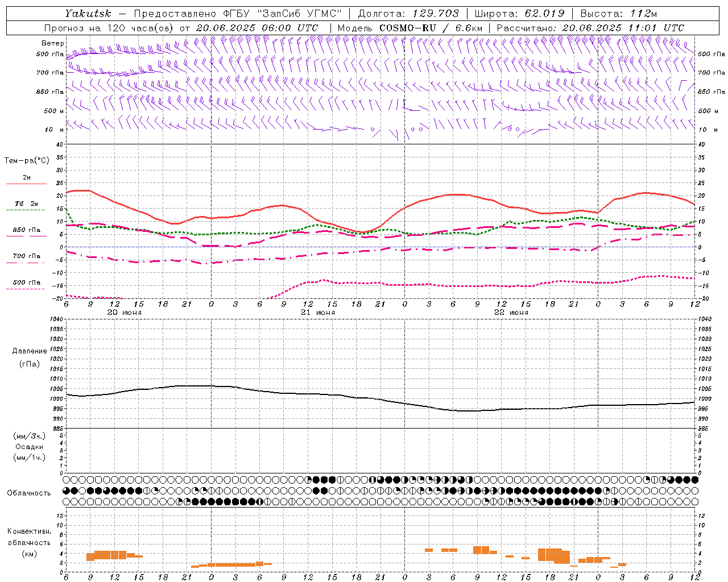Click the 'Давление' pressure panel label
The width and height of the screenshot is (728, 582).
[30, 351]
